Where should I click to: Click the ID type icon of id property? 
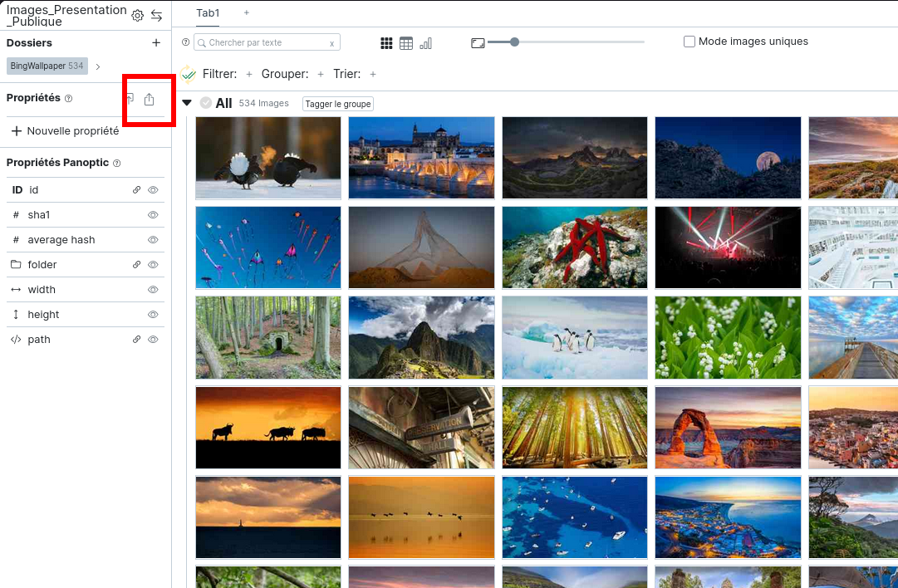pyautogui.click(x=17, y=190)
